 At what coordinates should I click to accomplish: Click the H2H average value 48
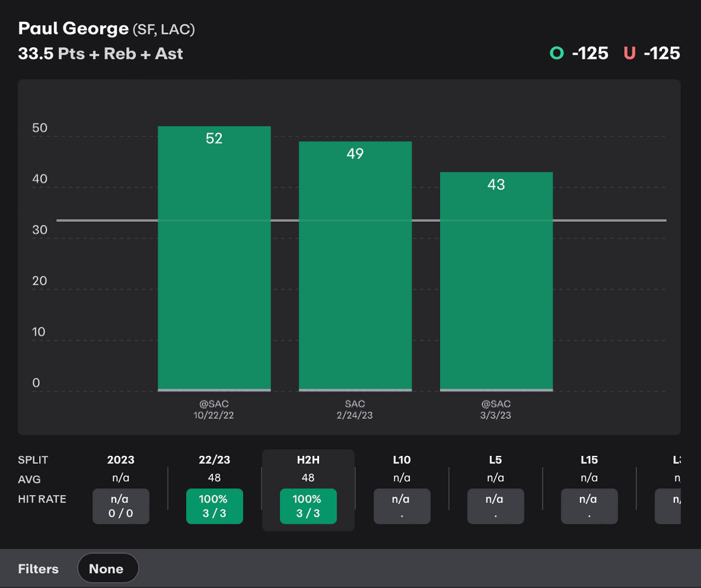tap(308, 478)
